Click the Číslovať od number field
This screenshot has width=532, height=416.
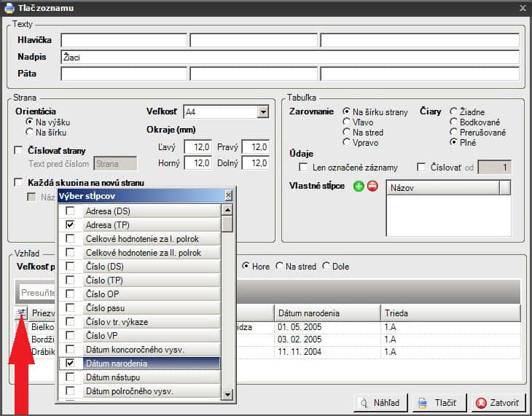pos(494,167)
